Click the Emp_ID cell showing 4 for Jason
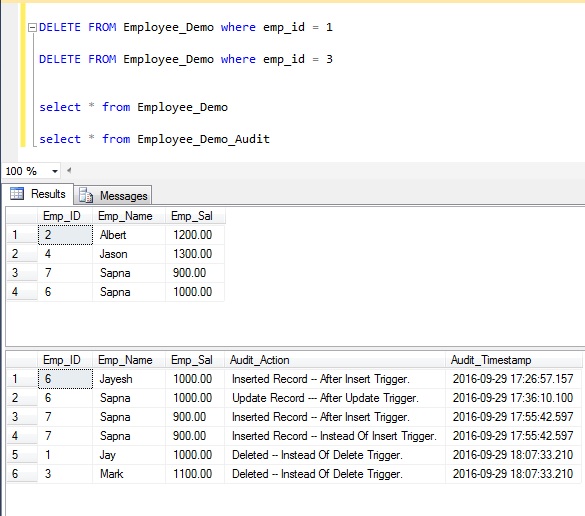Screen dimensions: 585x516 65,254
